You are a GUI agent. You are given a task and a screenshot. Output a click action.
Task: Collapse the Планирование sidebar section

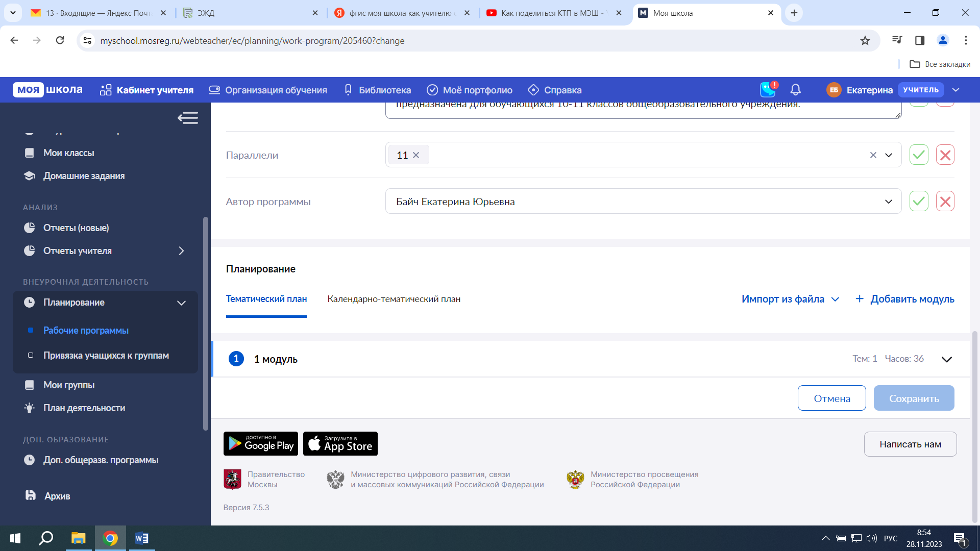click(181, 303)
